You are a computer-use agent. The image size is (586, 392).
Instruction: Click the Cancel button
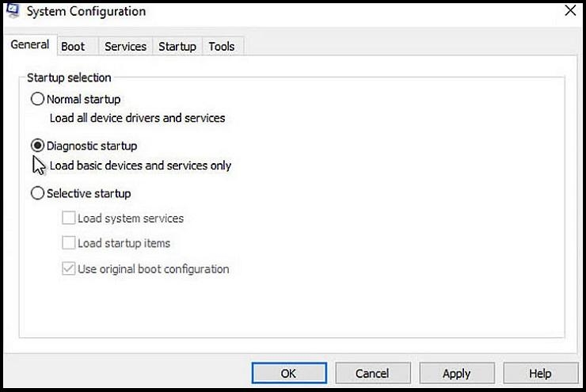[x=373, y=373]
